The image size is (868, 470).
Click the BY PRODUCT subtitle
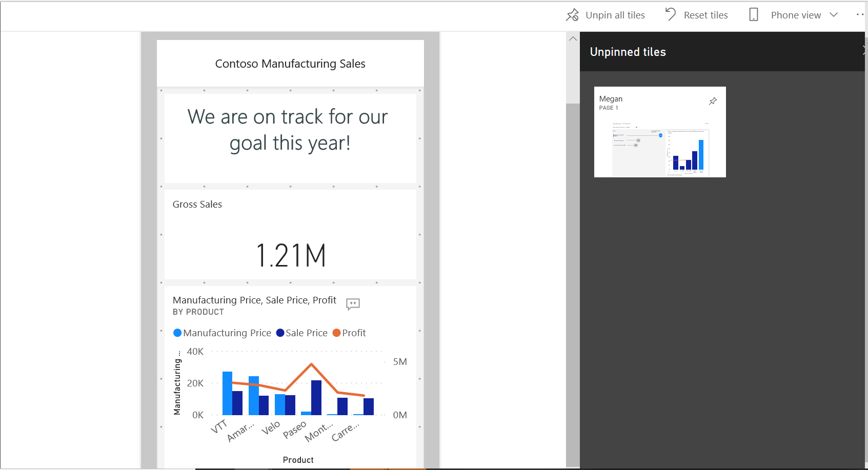pyautogui.click(x=198, y=312)
